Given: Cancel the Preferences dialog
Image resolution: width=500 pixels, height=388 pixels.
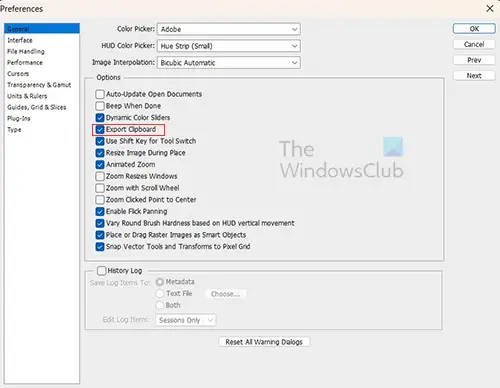Looking at the screenshot, I should pyautogui.click(x=474, y=44).
